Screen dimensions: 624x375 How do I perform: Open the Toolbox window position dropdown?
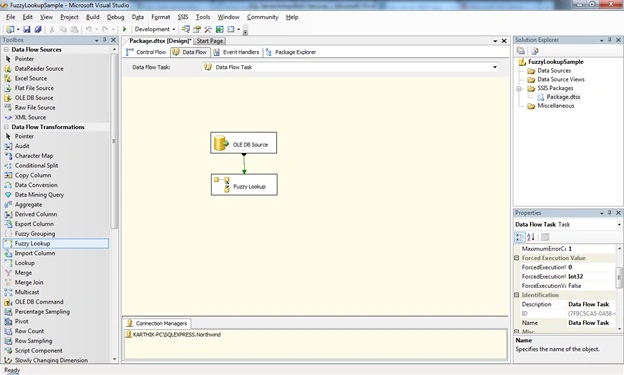tap(96, 40)
